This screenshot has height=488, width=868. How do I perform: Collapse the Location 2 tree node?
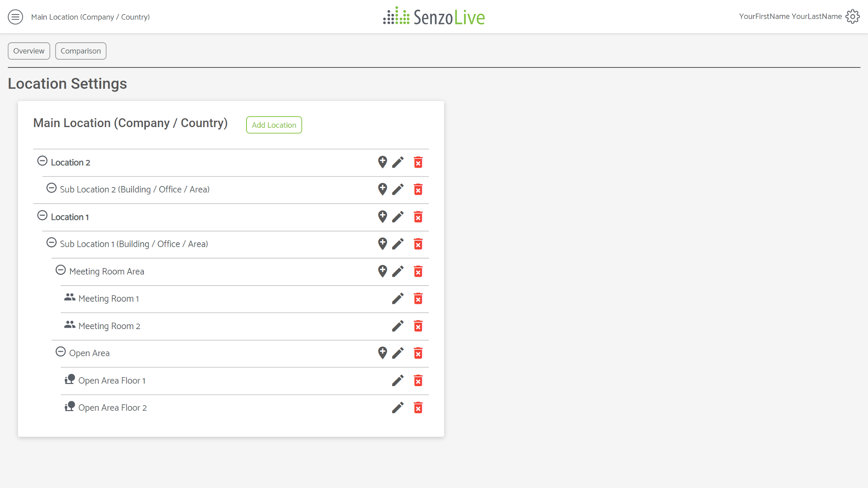tap(42, 161)
